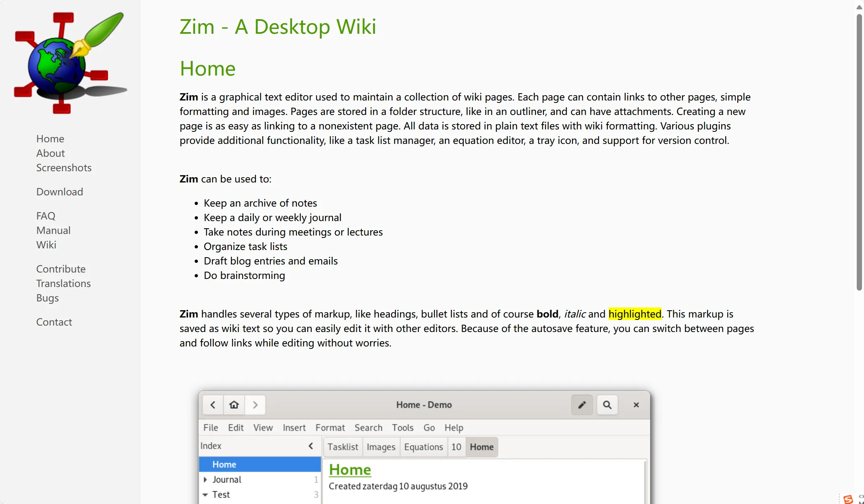Click the Forward arrow navigation icon
Image resolution: width=864 pixels, height=504 pixels.
(255, 404)
